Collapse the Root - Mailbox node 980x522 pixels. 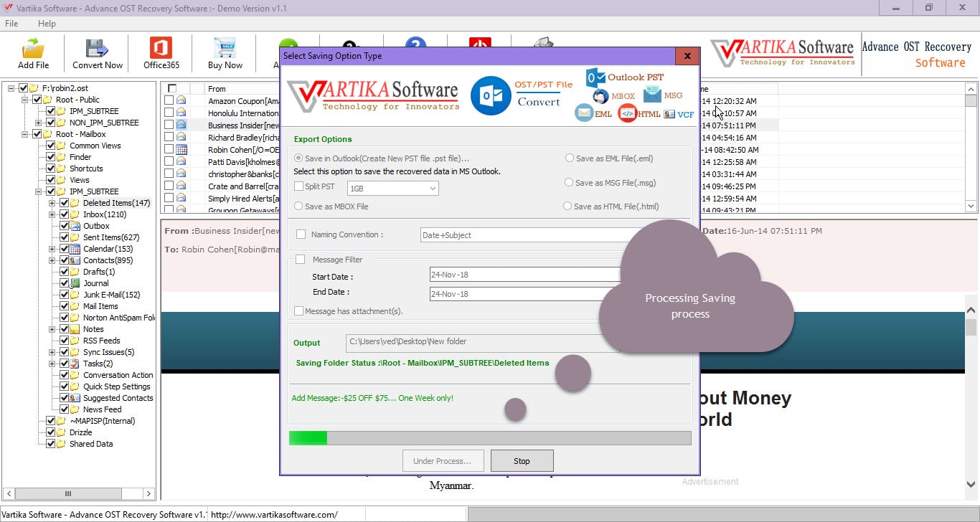click(25, 134)
